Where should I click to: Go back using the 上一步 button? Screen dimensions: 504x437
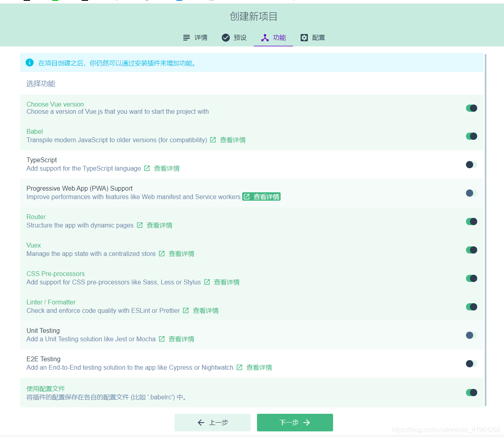(x=212, y=422)
